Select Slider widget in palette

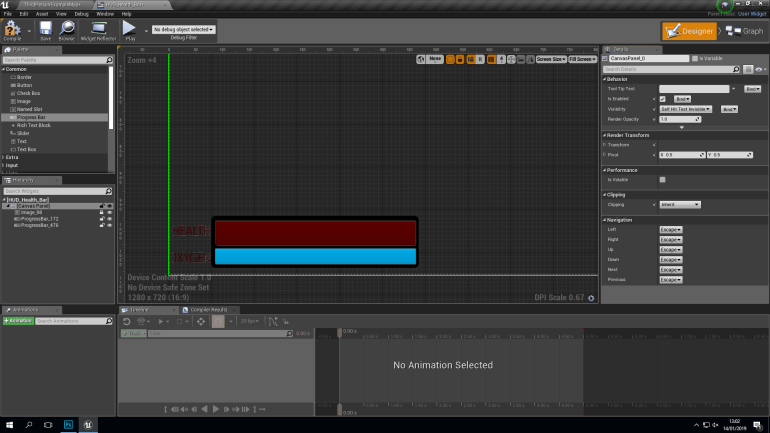[x=23, y=133]
